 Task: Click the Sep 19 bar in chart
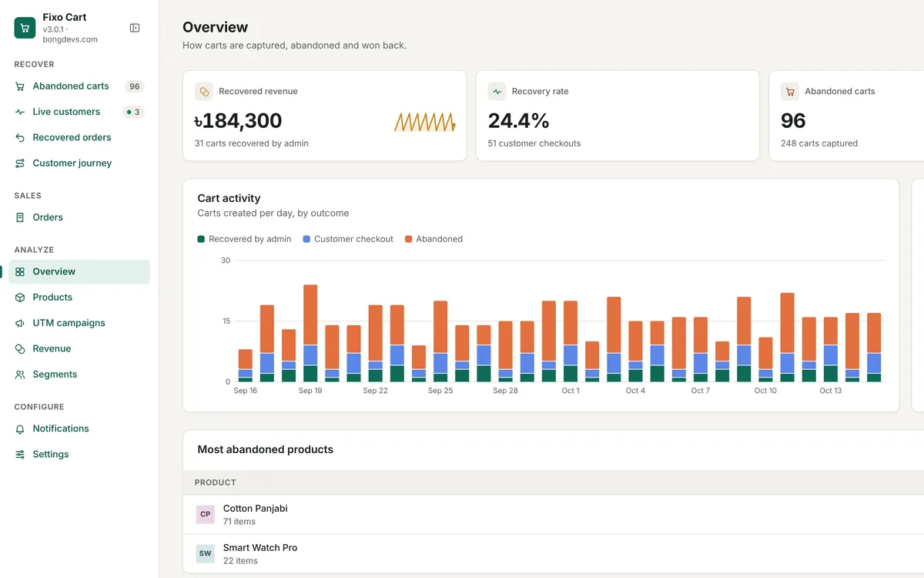click(310, 333)
